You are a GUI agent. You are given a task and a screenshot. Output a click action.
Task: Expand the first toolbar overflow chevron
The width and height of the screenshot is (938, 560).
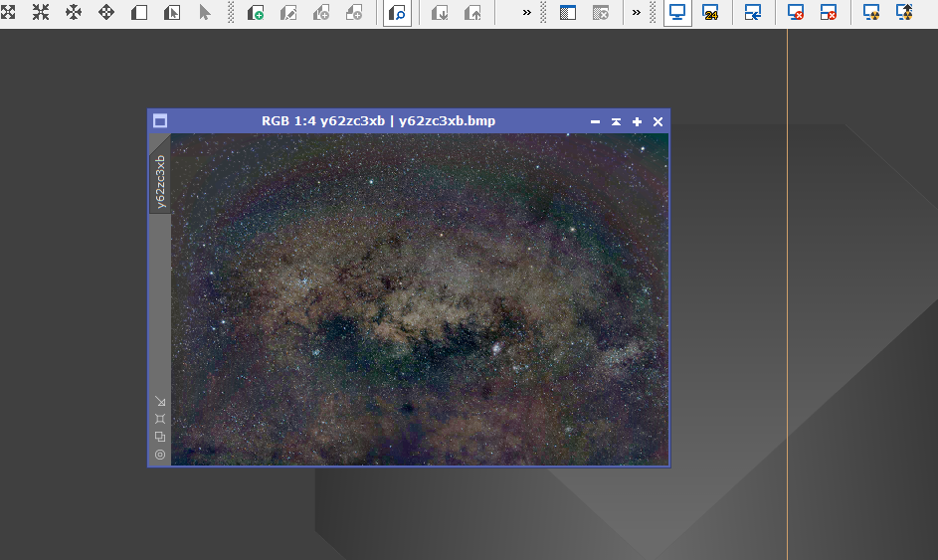click(527, 12)
